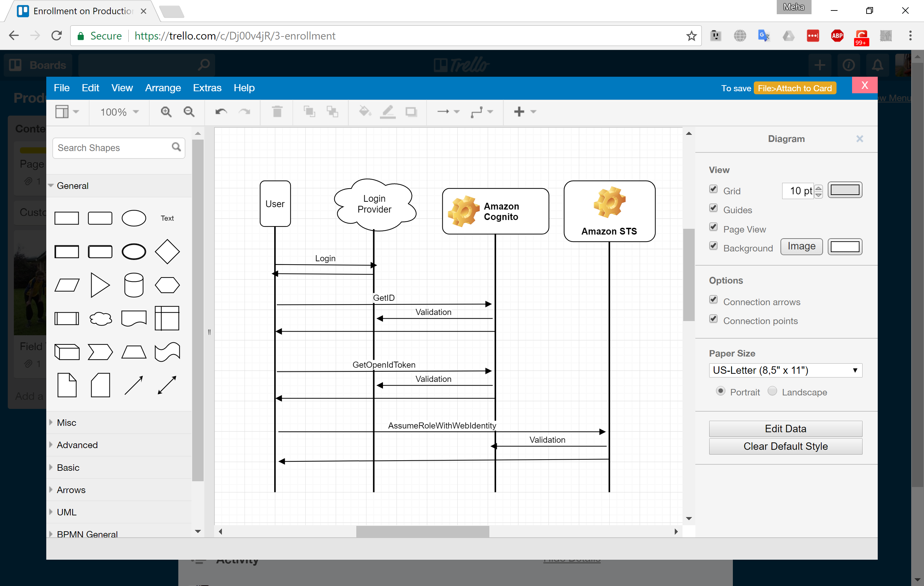This screenshot has width=924, height=586.
Task: Select the diamond shape in General
Action: coord(167,251)
